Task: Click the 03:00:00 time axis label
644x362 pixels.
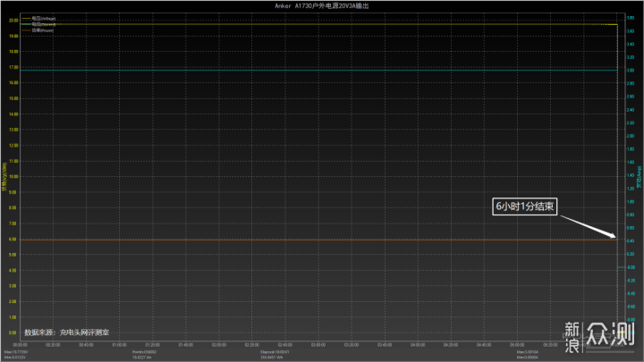Action: point(318,345)
